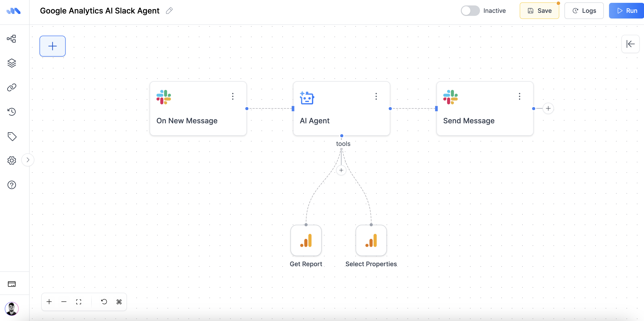Open the billing card icon in sidebar
The image size is (644, 321).
pyautogui.click(x=12, y=284)
